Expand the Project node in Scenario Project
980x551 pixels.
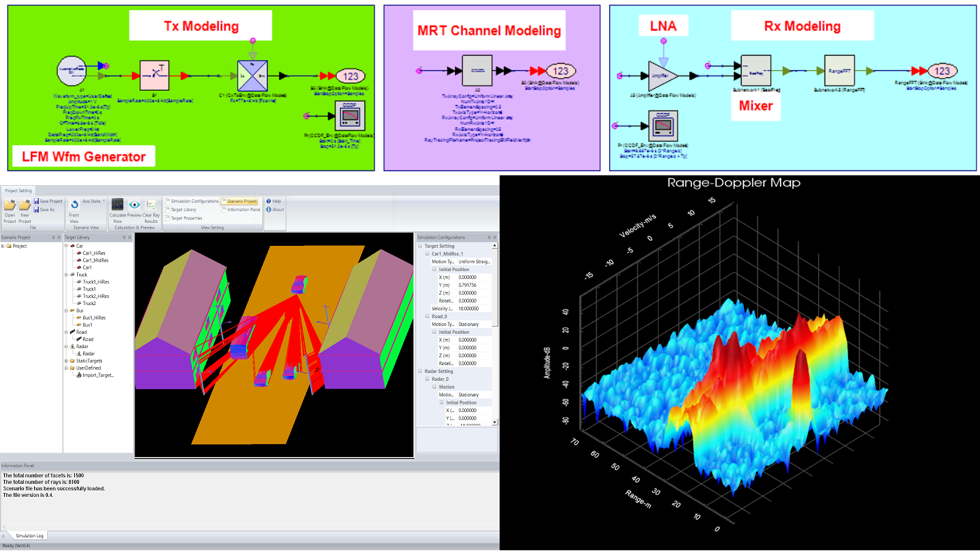[x=3, y=246]
